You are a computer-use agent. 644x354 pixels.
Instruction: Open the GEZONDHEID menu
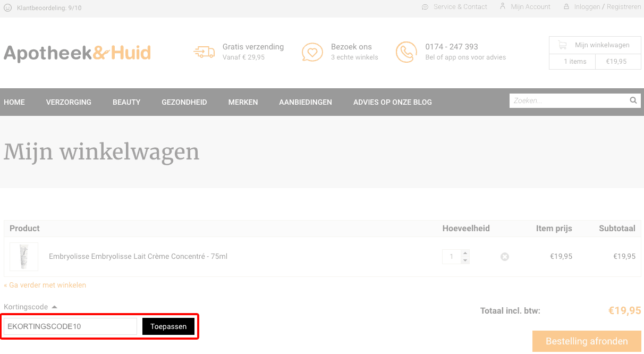tap(184, 102)
